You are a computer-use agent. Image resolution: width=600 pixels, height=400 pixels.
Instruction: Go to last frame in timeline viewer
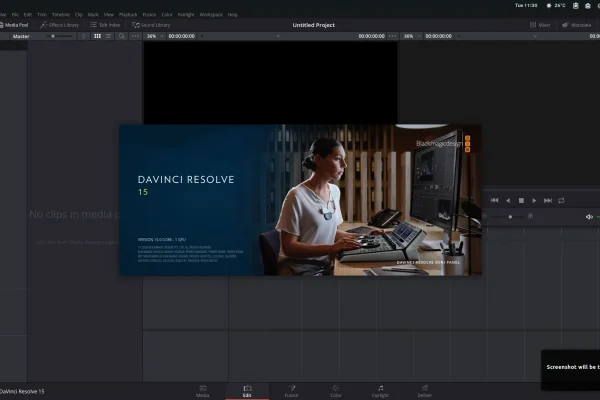548,200
